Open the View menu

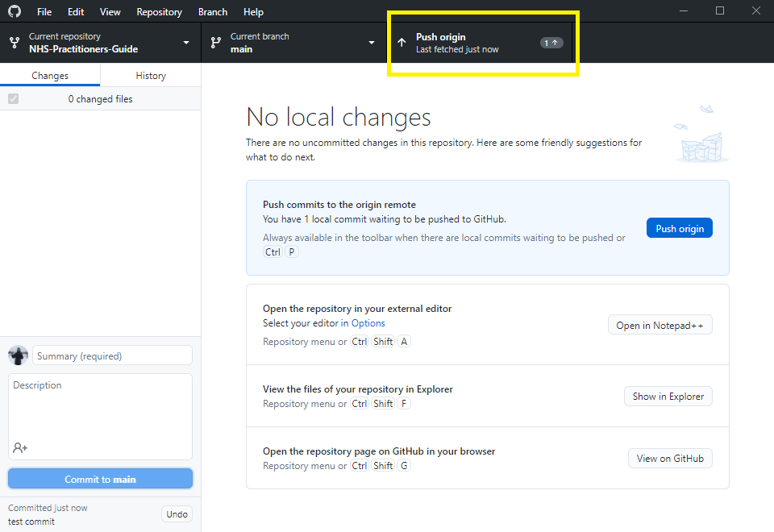110,12
